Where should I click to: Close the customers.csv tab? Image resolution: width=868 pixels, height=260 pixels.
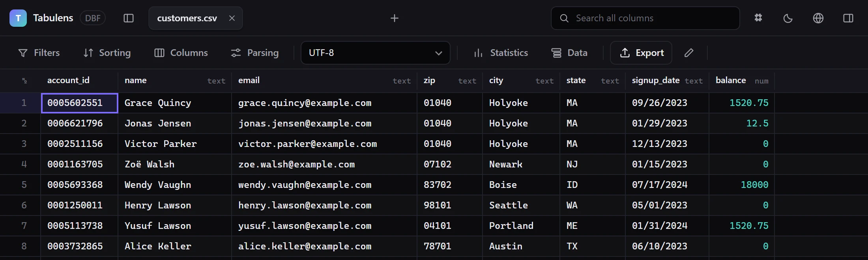[232, 18]
